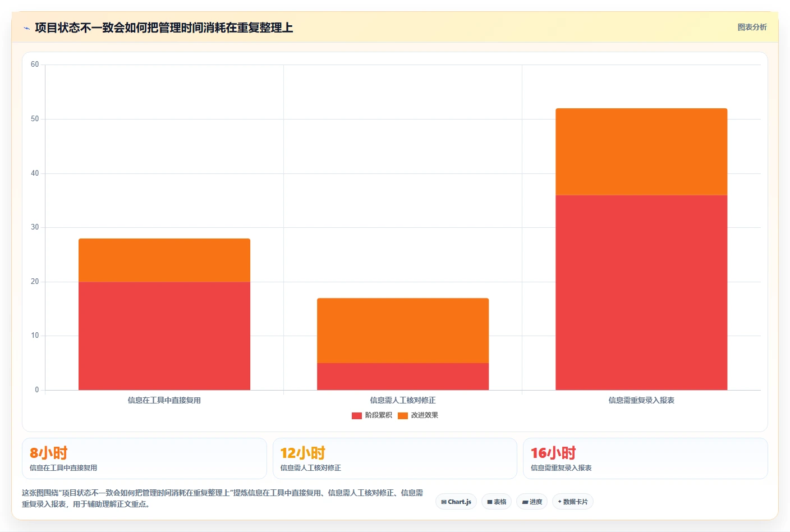Click the icon inside the Chart.js chip

click(444, 502)
